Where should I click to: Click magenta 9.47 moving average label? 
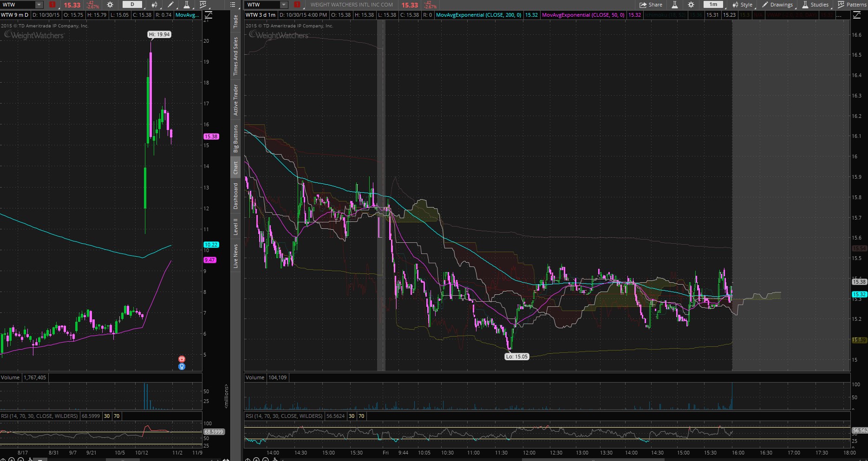tap(210, 260)
